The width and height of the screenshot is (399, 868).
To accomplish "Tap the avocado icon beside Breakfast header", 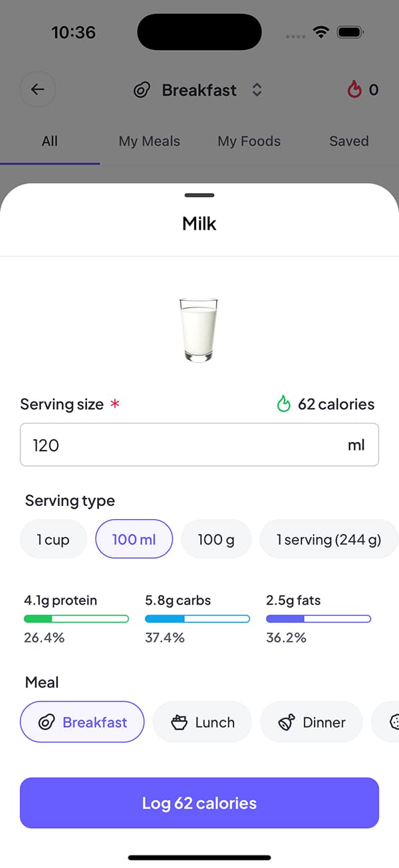I will click(142, 90).
